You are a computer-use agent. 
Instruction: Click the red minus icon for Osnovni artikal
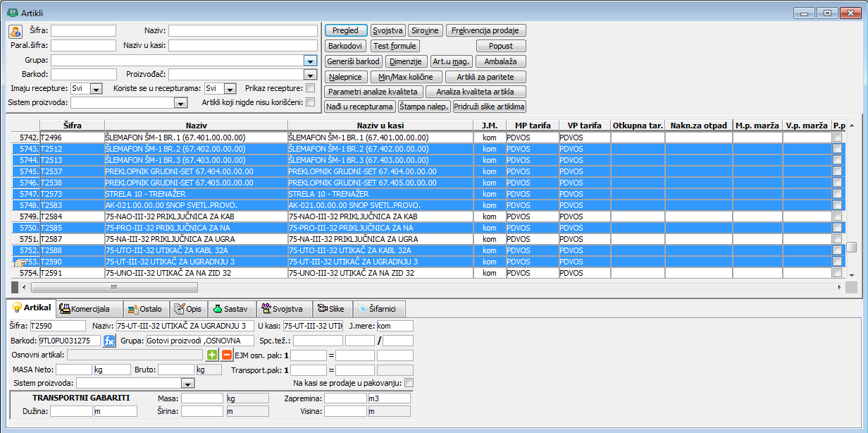point(227,355)
